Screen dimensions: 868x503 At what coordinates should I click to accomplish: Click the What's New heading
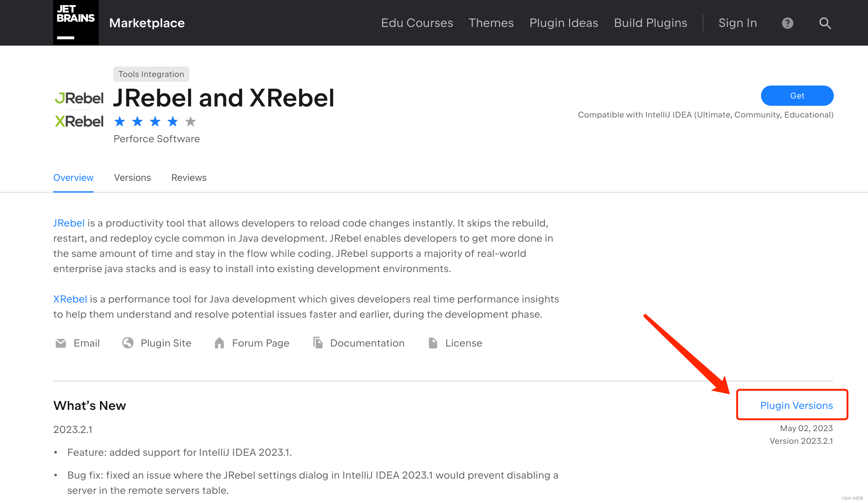coord(90,405)
